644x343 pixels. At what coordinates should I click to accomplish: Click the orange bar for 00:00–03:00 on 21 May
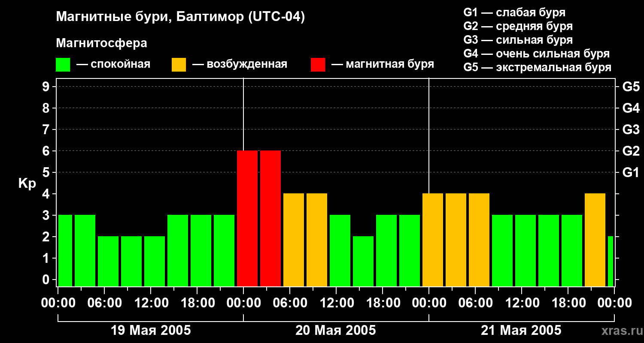pos(433,240)
